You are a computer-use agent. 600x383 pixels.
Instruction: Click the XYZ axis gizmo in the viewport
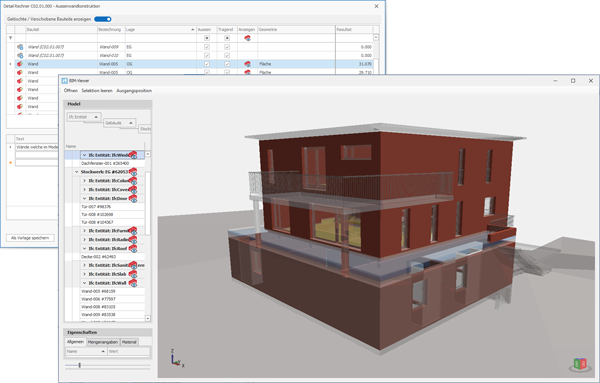[x=176, y=359]
